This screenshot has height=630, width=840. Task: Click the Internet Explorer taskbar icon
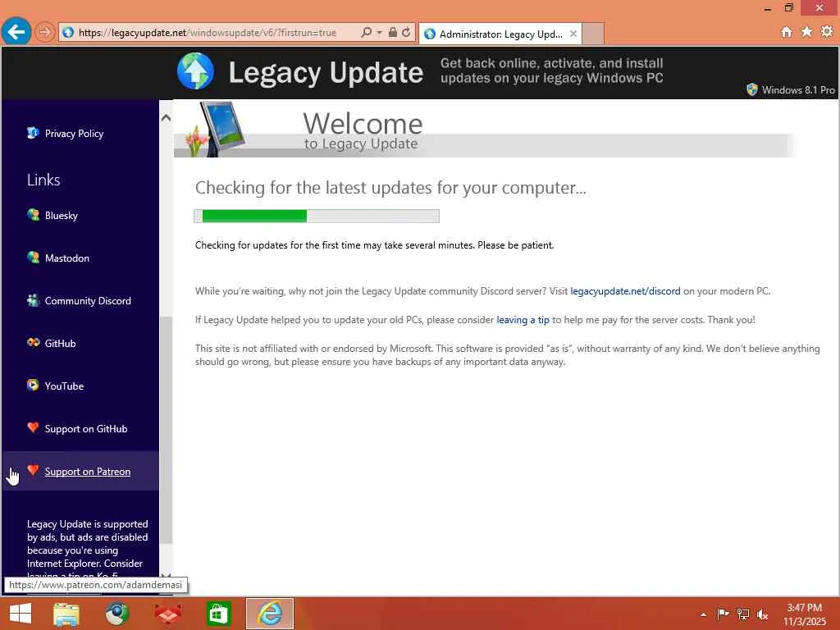click(270, 614)
